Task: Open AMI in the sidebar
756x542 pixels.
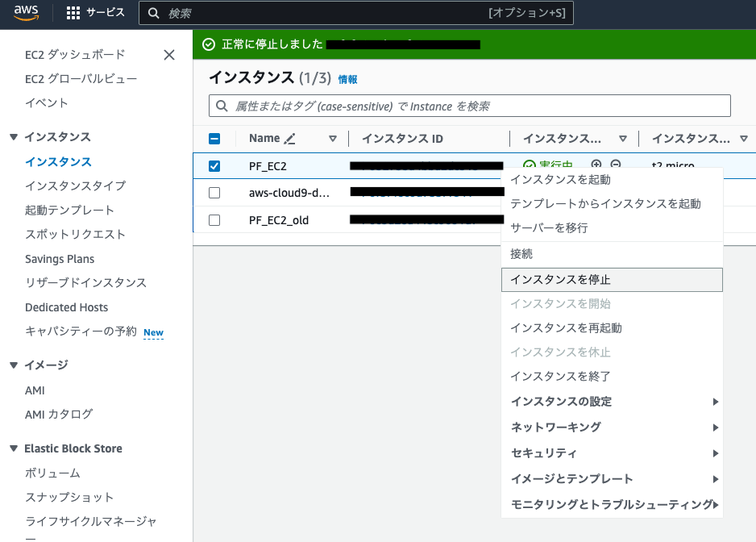Action: pos(35,390)
